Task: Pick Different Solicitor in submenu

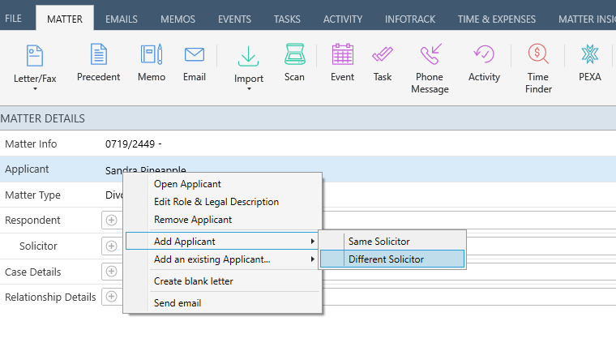Action: pyautogui.click(x=392, y=259)
